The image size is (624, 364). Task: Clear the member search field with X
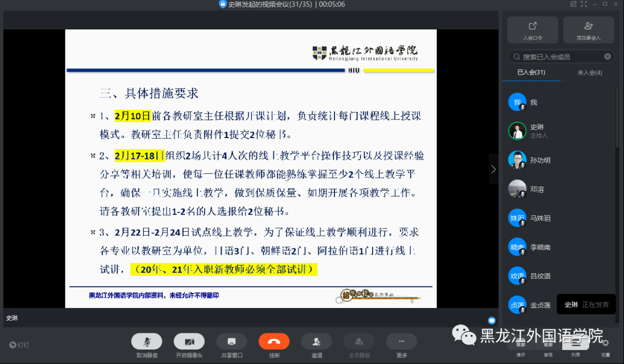pos(607,57)
